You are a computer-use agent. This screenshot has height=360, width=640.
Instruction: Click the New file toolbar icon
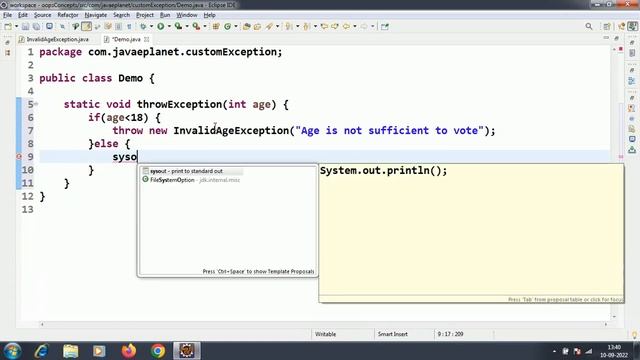pos(8,27)
